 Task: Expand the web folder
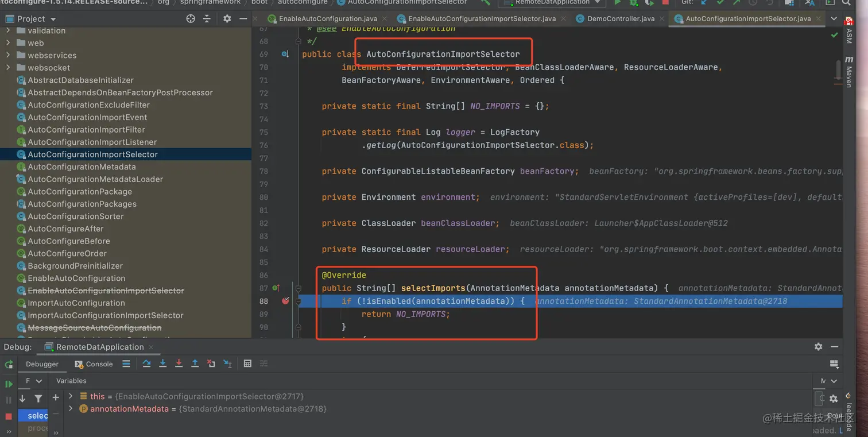coord(7,42)
